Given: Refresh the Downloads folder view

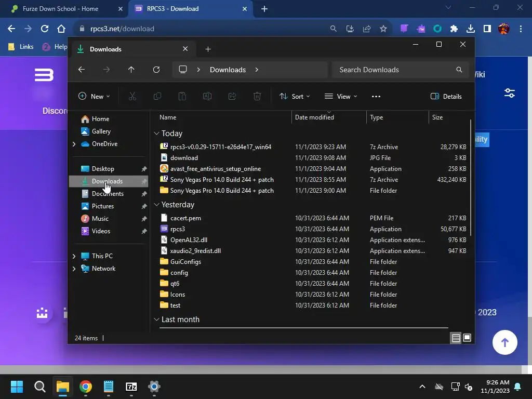Looking at the screenshot, I should point(156,70).
